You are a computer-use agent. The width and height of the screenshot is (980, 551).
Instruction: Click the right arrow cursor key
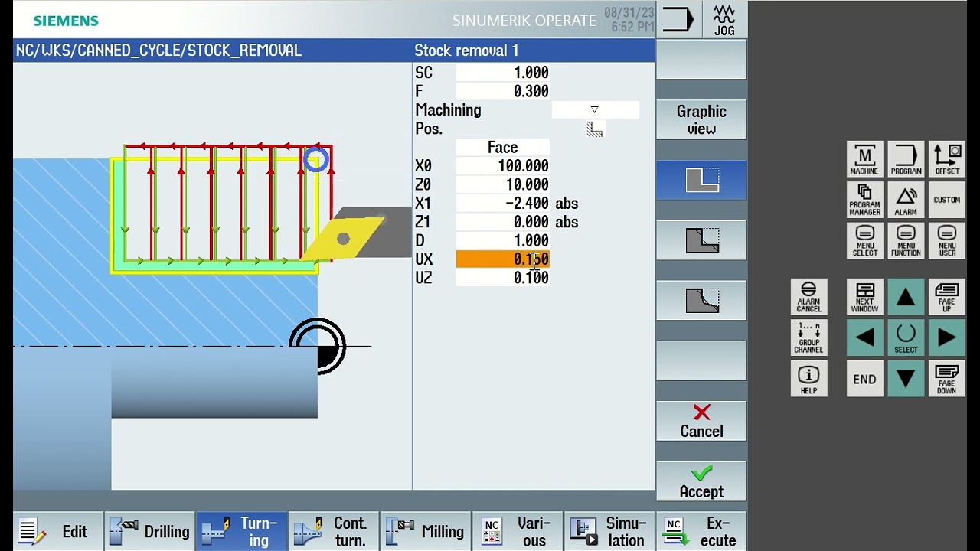pos(947,337)
